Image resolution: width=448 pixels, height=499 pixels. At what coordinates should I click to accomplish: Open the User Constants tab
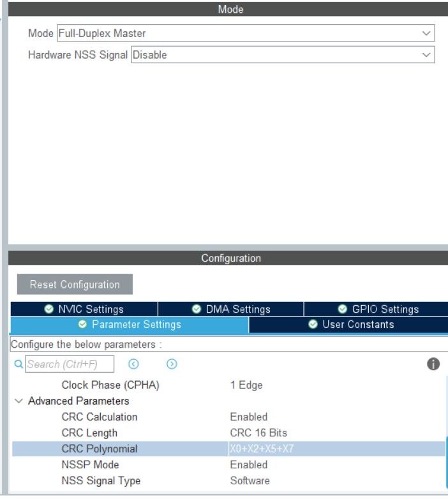(x=348, y=325)
